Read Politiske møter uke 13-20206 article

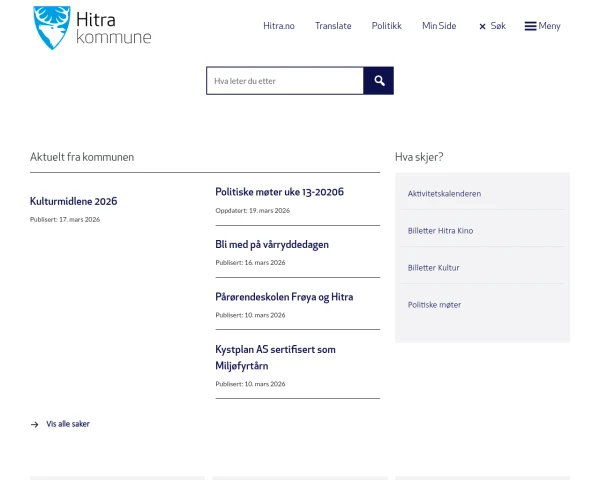[279, 192]
